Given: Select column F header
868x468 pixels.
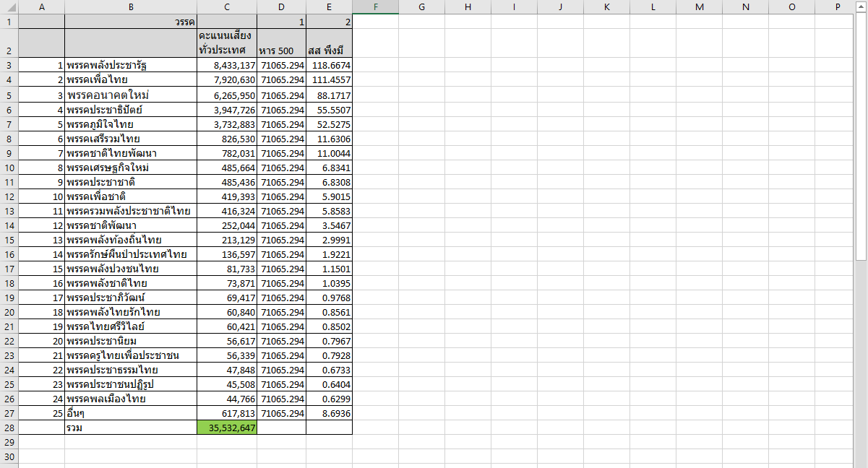Looking at the screenshot, I should click(375, 6).
